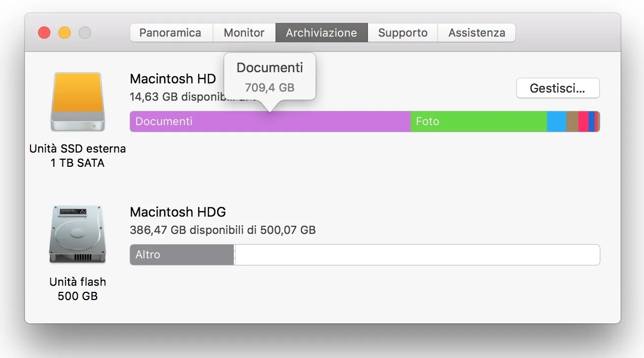Click the gray internal disk icon for Macintosh HDG

[x=77, y=234]
